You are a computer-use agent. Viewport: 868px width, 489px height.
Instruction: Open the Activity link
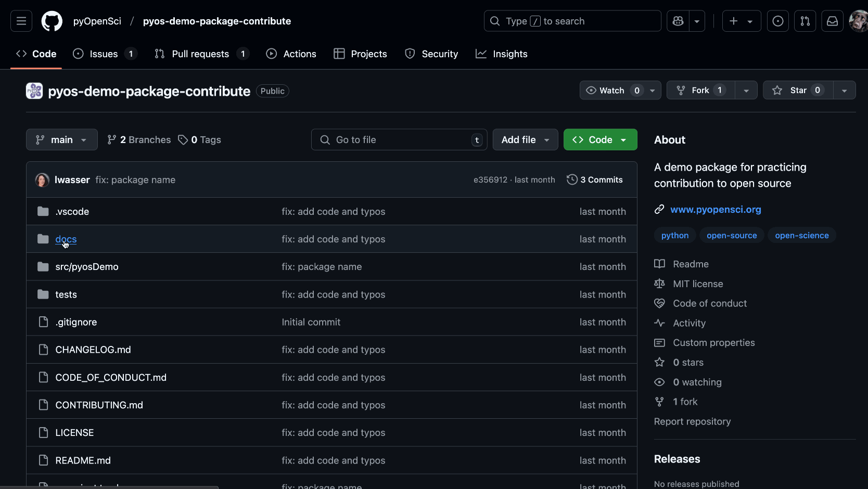(x=680, y=323)
